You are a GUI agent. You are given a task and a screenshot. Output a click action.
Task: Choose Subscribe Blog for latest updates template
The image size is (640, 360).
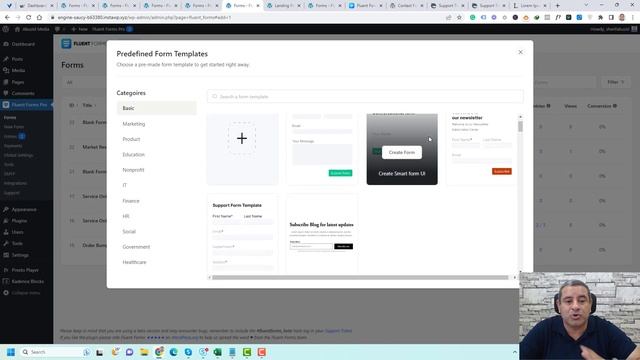322,233
